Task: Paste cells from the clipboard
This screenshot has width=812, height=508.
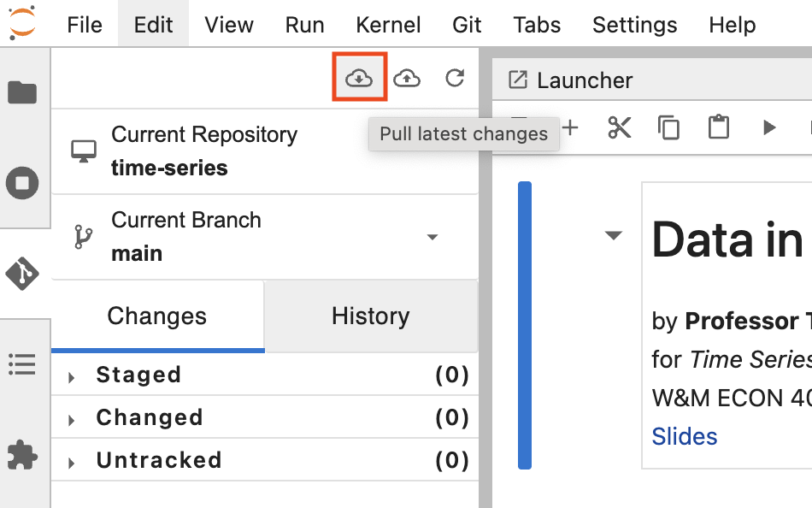Action: click(718, 127)
